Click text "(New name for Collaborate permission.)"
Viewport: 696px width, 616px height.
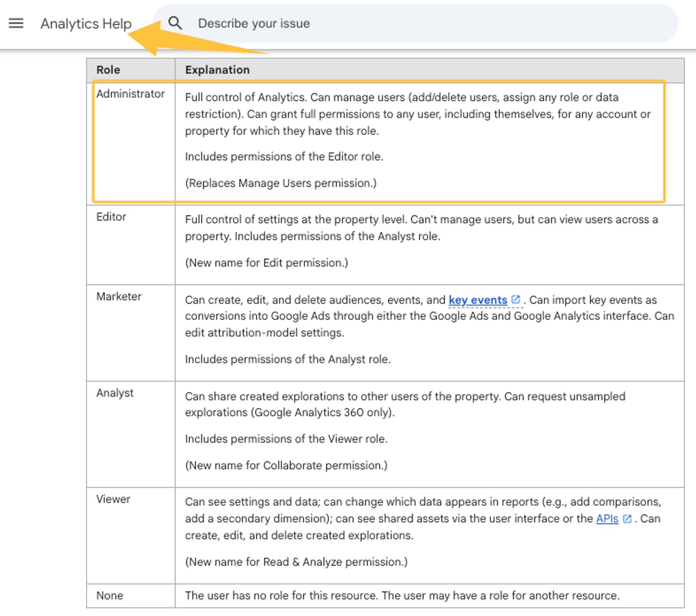[286, 465]
